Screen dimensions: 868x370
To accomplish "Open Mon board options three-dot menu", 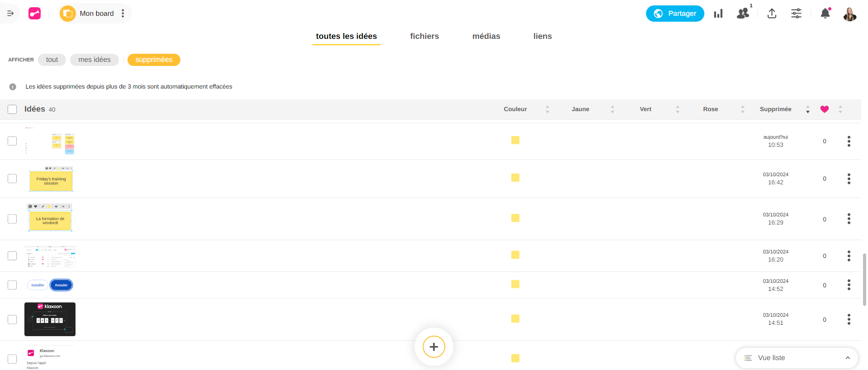I will point(123,14).
